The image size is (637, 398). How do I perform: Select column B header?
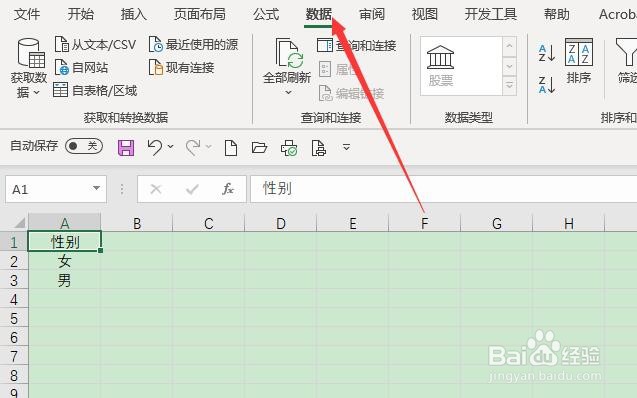137,223
